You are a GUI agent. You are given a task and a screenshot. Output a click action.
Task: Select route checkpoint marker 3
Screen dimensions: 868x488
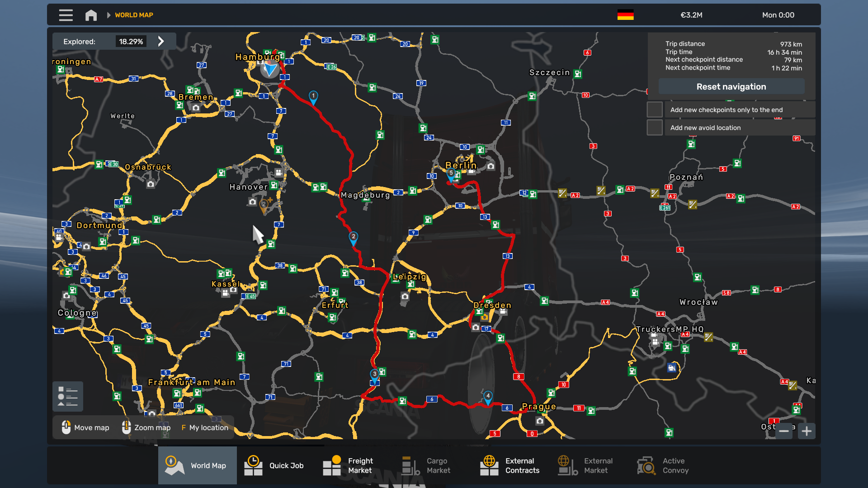[x=374, y=375]
